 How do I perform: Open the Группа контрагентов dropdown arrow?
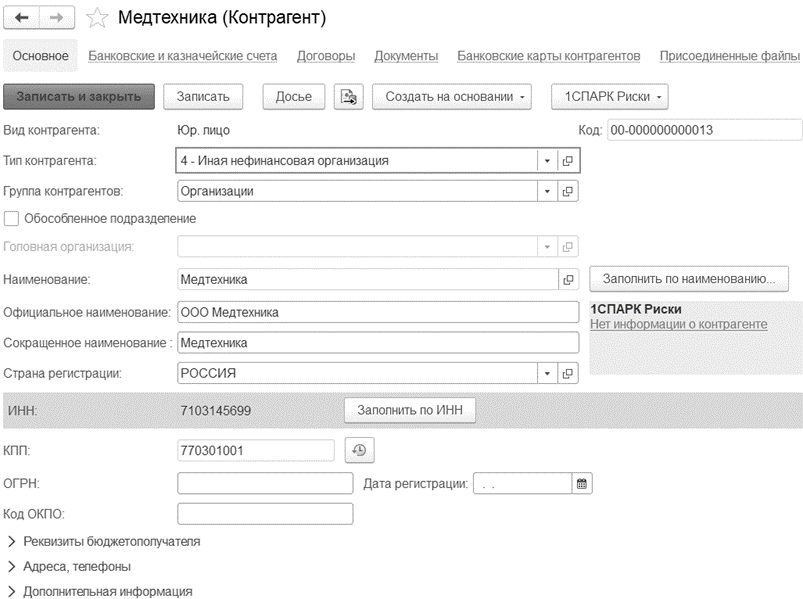pos(547,191)
